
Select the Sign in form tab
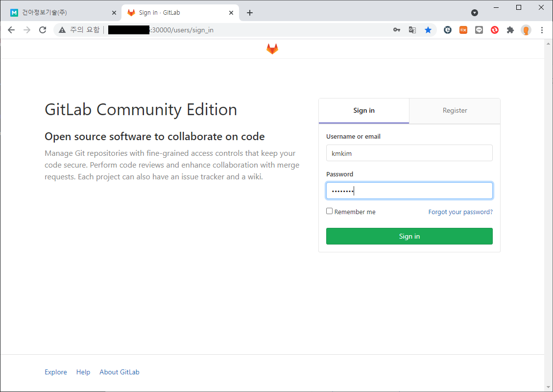coord(363,110)
